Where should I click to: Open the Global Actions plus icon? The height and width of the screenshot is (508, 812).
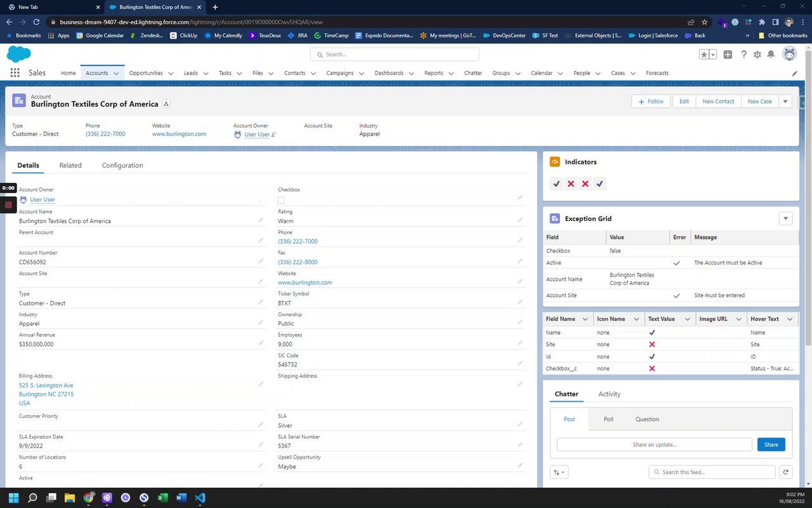pyautogui.click(x=728, y=55)
